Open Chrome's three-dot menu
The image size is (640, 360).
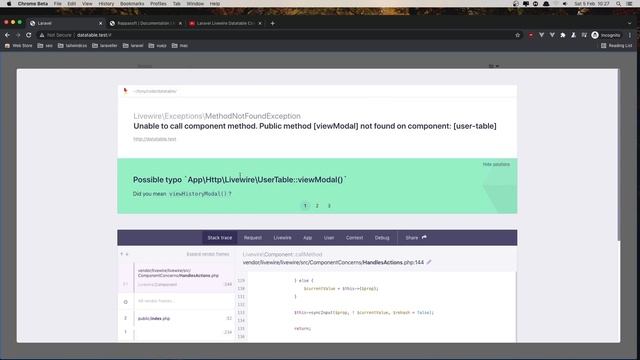tap(630, 35)
